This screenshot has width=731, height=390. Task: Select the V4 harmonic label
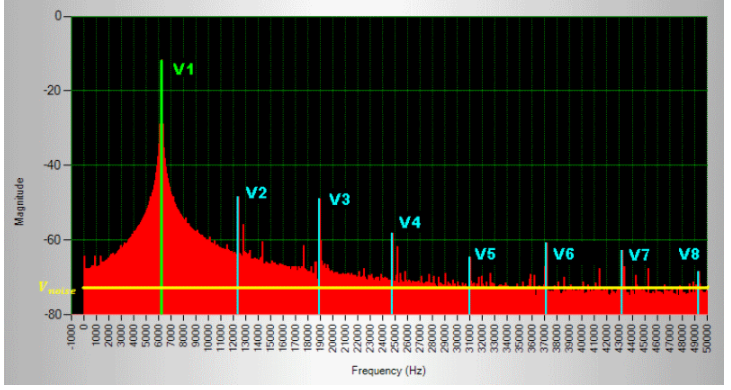[410, 222]
